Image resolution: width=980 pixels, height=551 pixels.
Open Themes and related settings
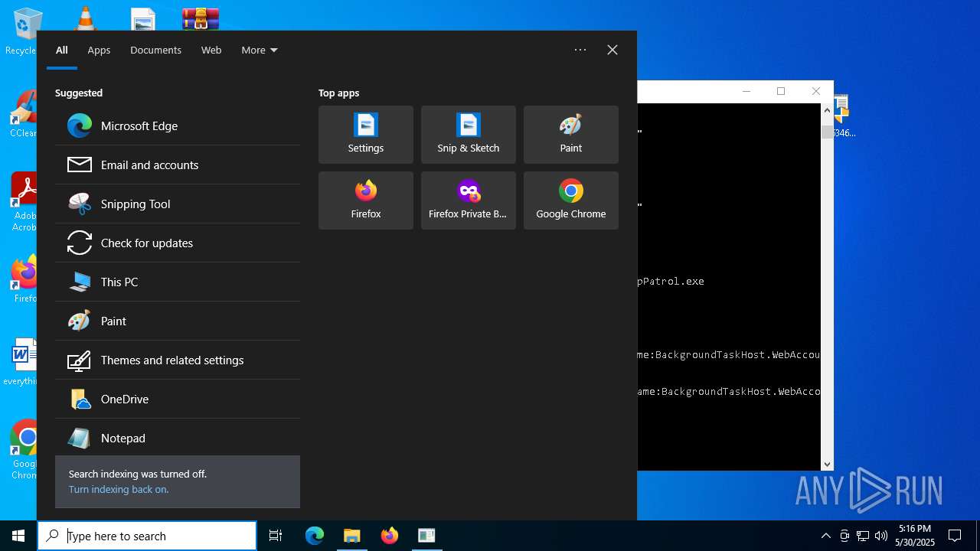pyautogui.click(x=178, y=360)
